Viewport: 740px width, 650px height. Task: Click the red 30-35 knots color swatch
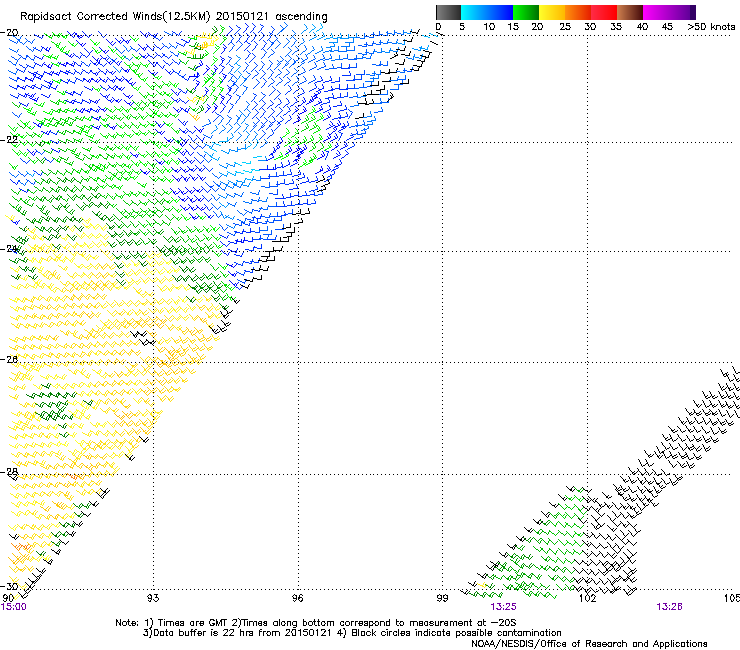pyautogui.click(x=604, y=12)
